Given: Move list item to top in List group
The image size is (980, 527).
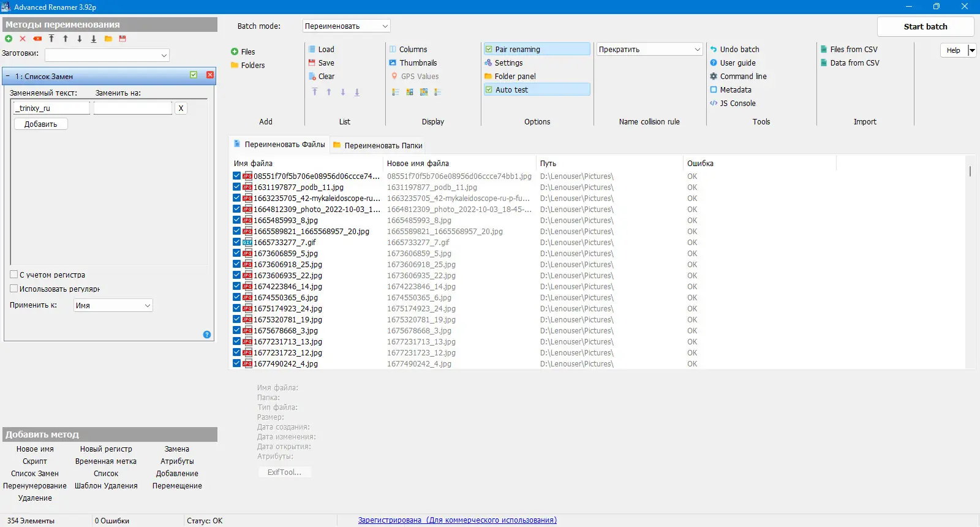Looking at the screenshot, I should pos(315,92).
